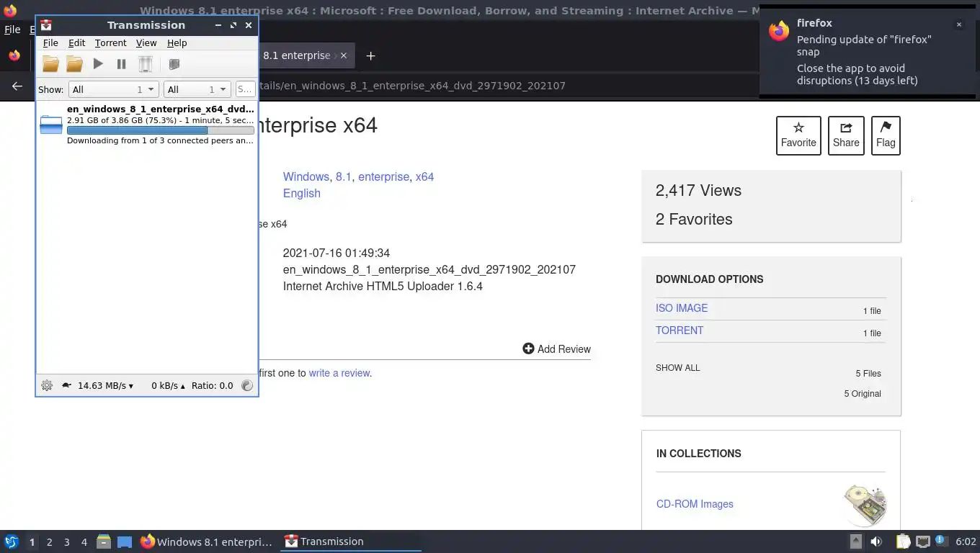Flag this item on Archive page
Image resolution: width=980 pixels, height=553 pixels.
(x=886, y=135)
